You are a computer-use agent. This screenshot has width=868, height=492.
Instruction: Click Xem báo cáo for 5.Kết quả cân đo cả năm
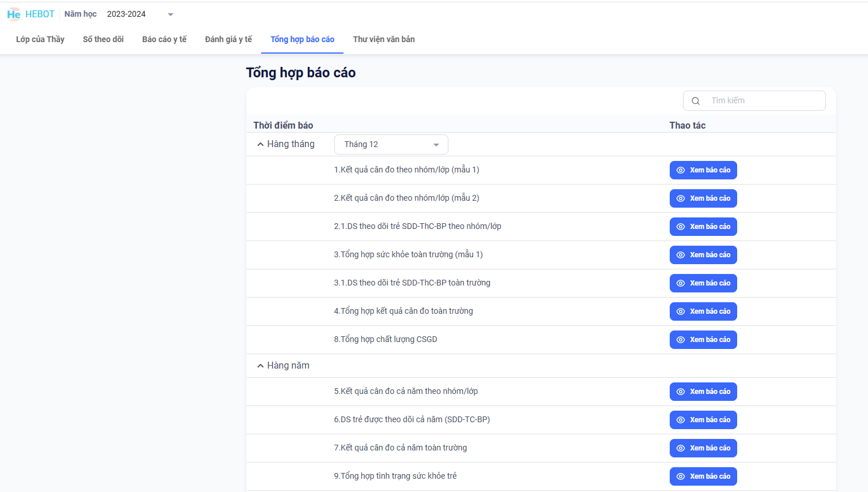[x=703, y=392]
